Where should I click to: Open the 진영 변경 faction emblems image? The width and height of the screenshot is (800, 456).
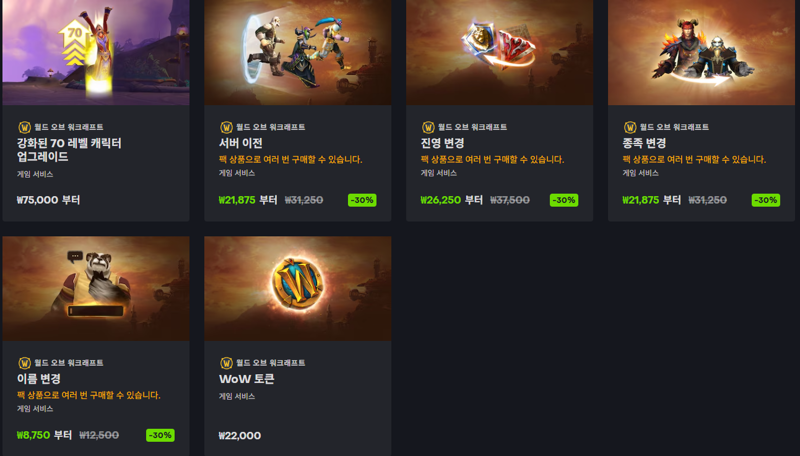(499, 52)
